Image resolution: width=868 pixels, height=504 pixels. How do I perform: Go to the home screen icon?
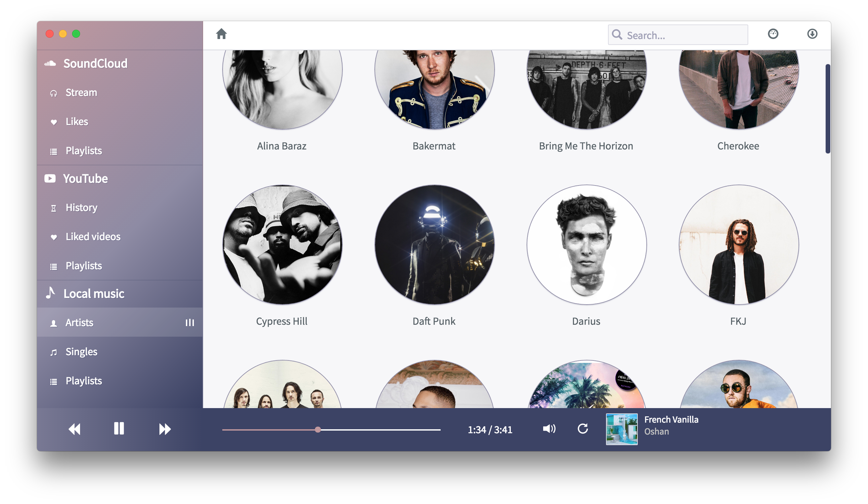click(222, 34)
